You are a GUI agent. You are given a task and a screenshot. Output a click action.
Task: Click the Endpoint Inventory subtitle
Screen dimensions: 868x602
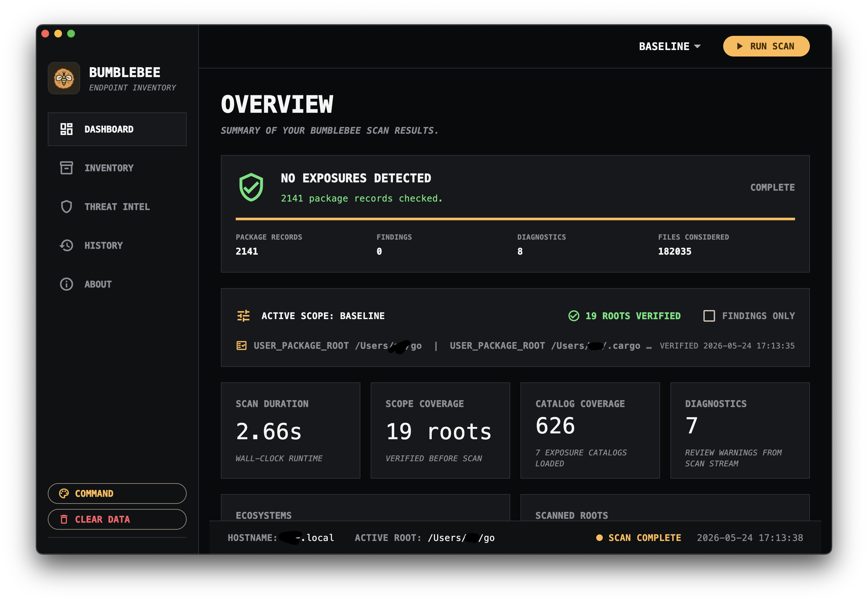[132, 88]
